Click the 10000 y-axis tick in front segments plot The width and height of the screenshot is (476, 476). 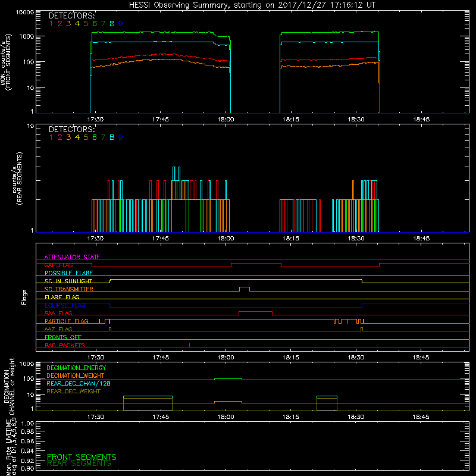pyautogui.click(x=25, y=12)
